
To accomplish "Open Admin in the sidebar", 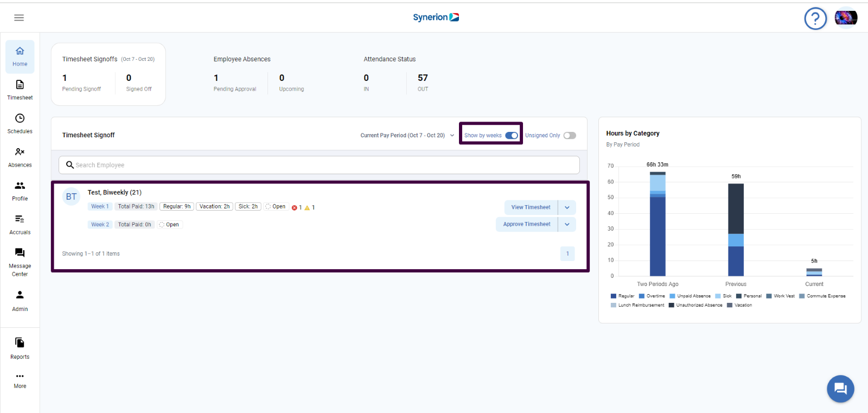I will coord(20,301).
